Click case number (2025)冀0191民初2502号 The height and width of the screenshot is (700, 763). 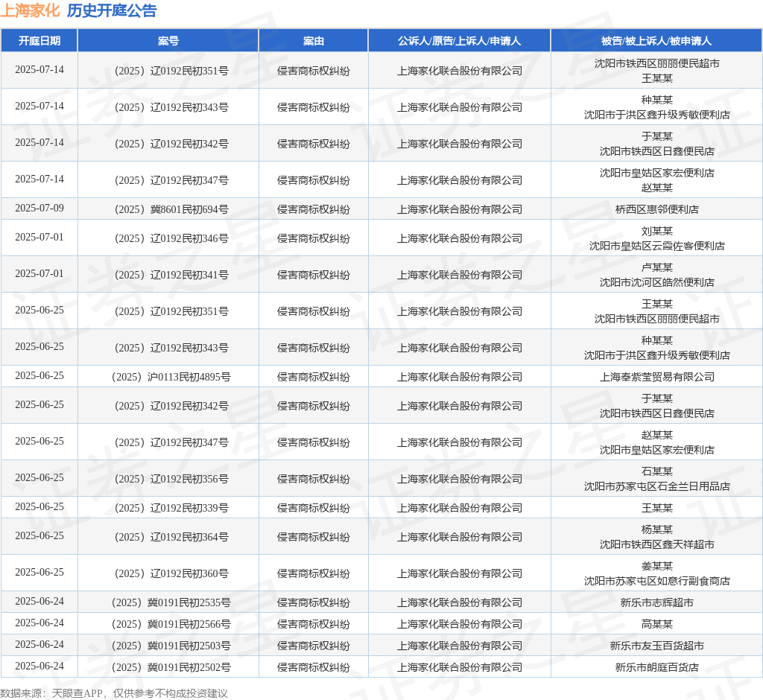(171, 667)
